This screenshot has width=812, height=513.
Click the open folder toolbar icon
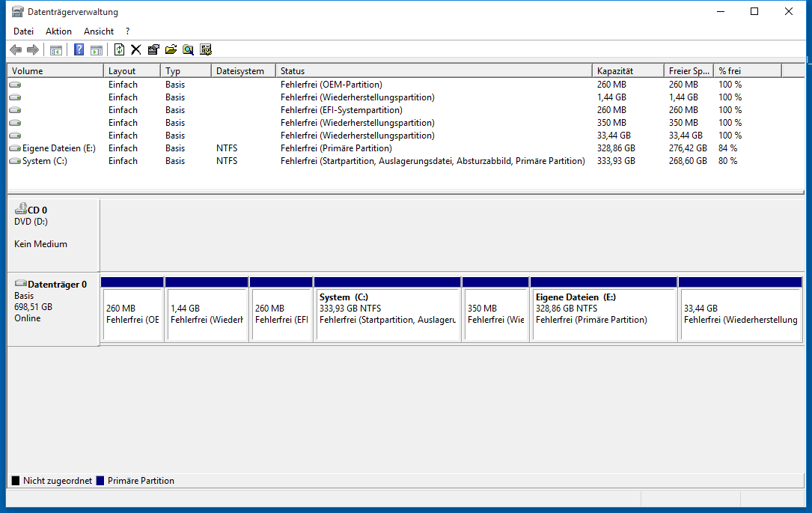point(171,50)
